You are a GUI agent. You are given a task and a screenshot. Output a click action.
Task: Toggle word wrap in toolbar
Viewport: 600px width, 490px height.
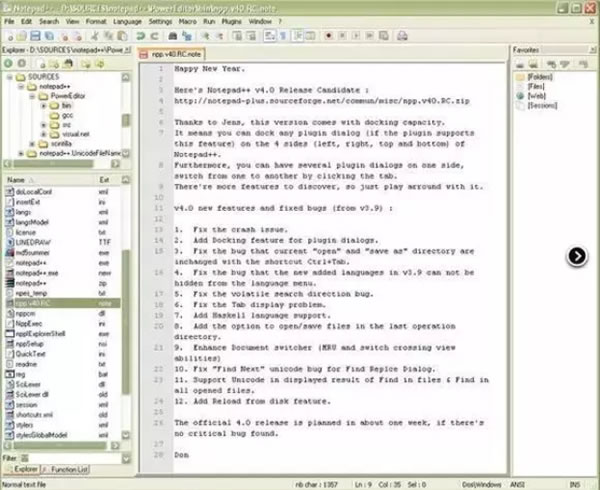(270, 36)
